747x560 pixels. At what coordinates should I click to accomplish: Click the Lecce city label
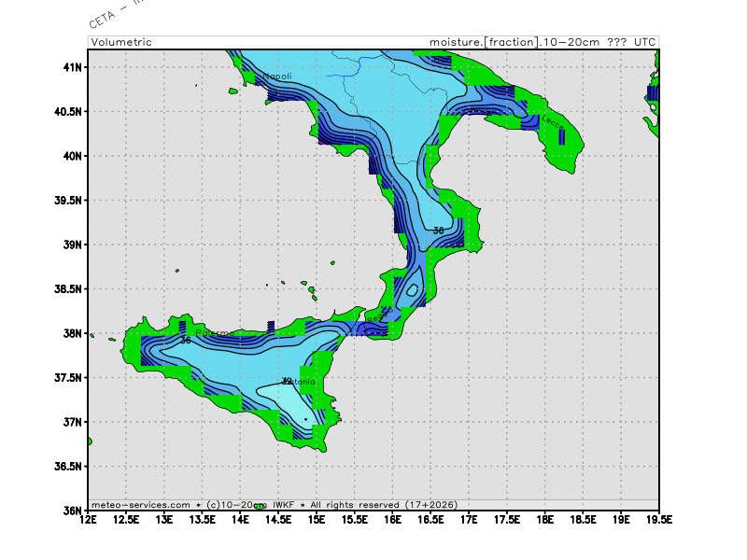point(553,120)
